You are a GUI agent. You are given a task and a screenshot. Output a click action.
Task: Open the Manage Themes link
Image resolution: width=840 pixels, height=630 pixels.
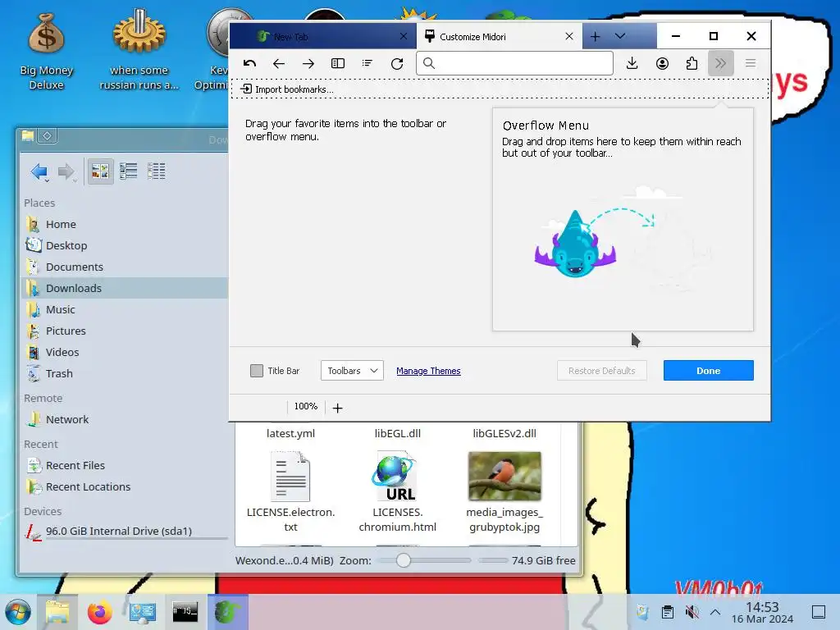coord(428,371)
